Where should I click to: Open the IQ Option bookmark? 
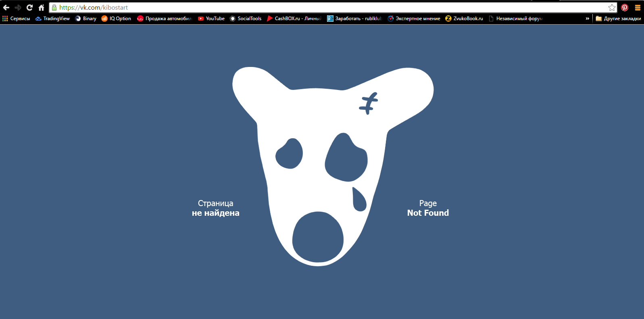pyautogui.click(x=116, y=19)
